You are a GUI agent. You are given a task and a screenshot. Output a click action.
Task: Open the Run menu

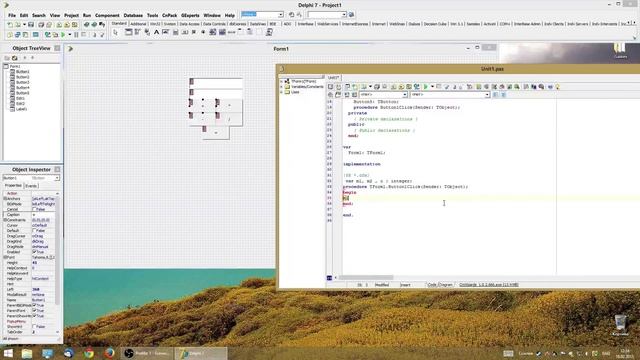tap(87, 15)
